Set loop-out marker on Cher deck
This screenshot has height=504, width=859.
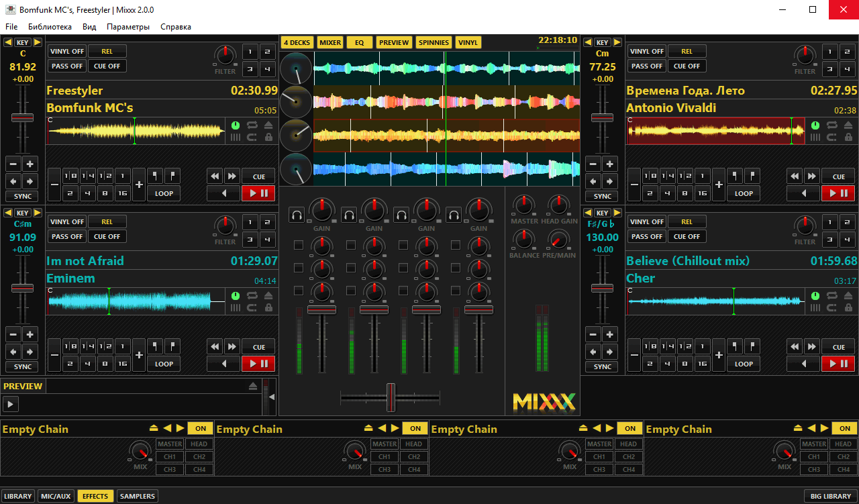pyautogui.click(x=752, y=347)
